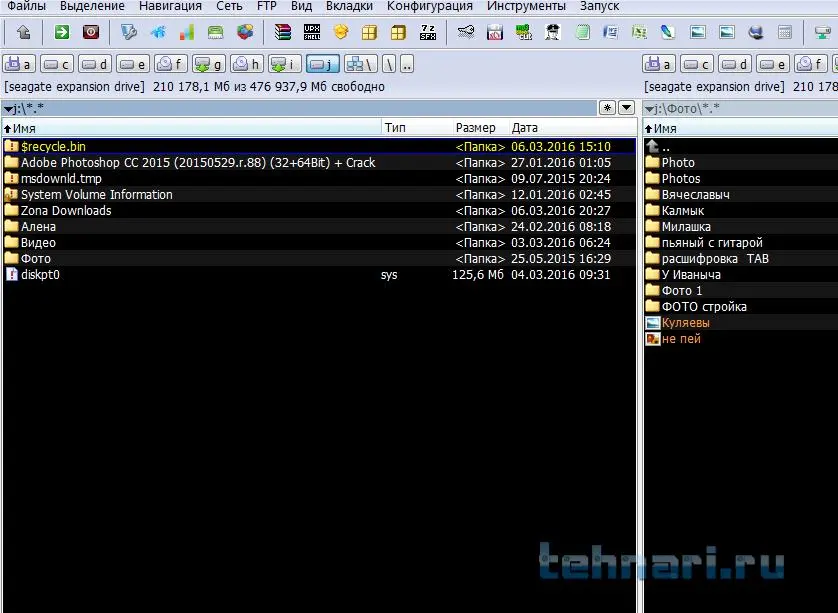Switch left panel to drive c
This screenshot has width=838, height=613.
(57, 65)
